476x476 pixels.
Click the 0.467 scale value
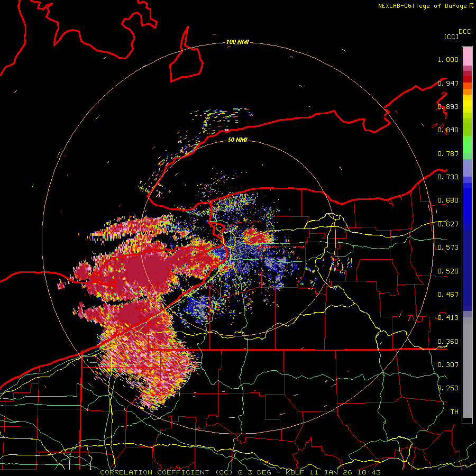click(x=448, y=295)
